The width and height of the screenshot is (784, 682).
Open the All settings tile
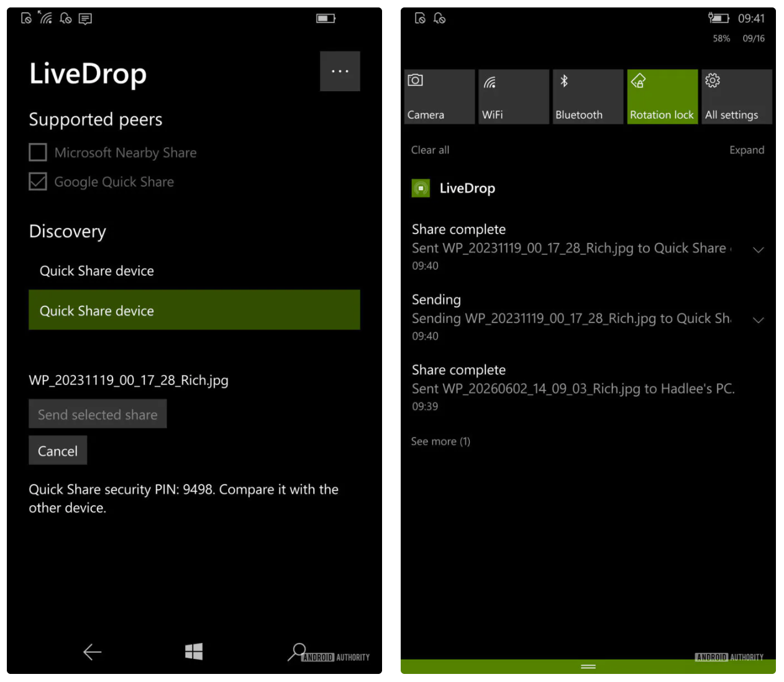point(737,97)
